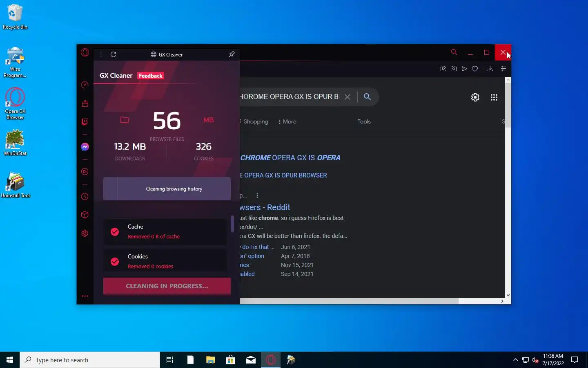Click the GX Cleaner list scrollbar thumb
The height and width of the screenshot is (368, 588).
232,224
